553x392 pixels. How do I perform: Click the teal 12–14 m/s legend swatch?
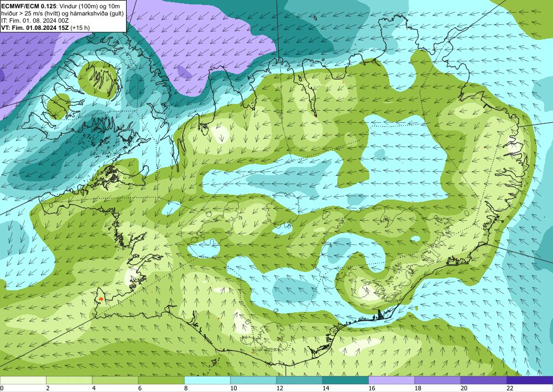click(x=299, y=380)
